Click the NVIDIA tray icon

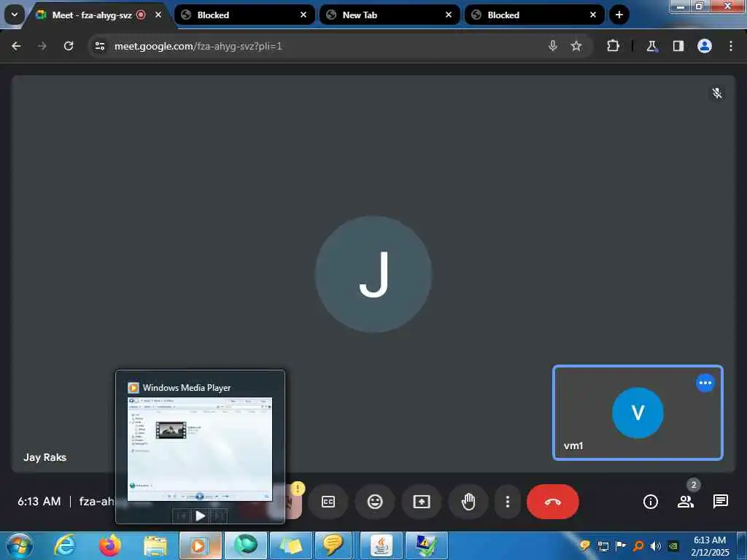pos(673,545)
